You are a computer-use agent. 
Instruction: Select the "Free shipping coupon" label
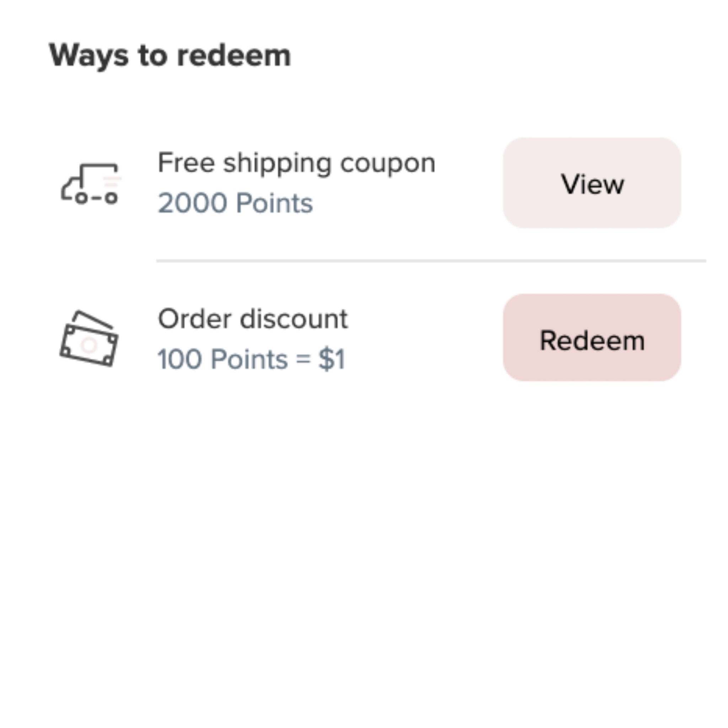click(296, 163)
